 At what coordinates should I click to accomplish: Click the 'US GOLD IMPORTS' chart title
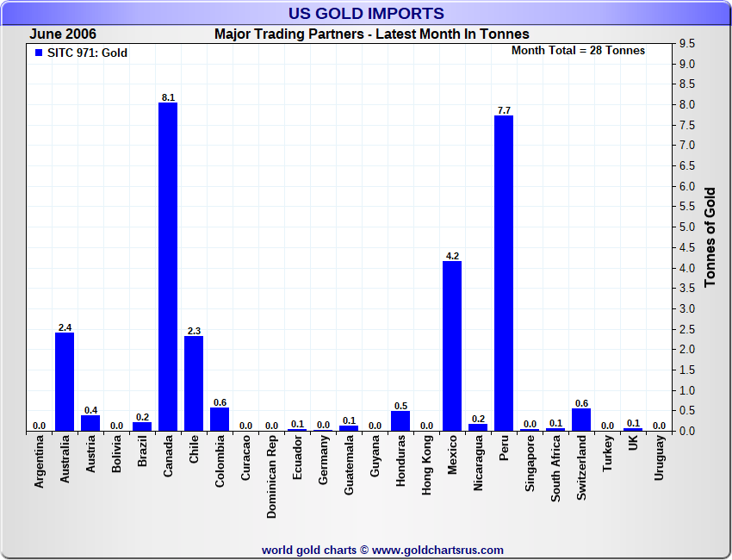366,13
